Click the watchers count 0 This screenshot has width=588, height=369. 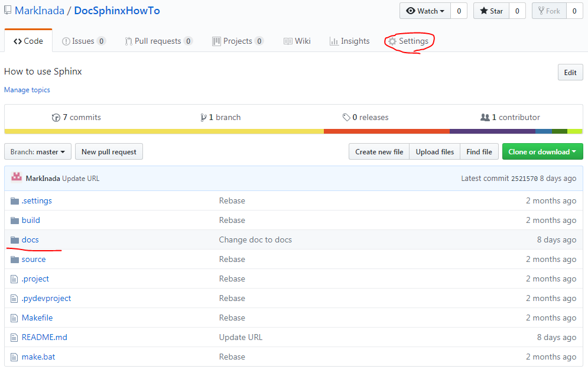point(459,11)
